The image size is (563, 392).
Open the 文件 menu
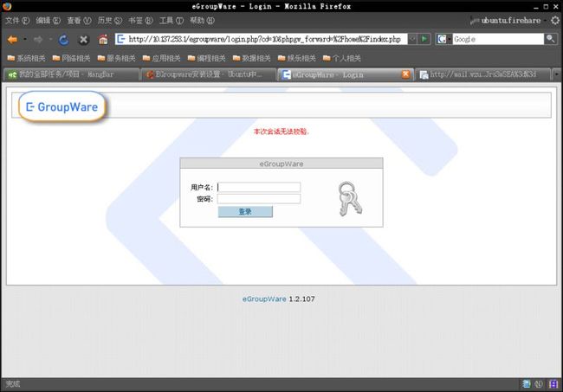click(17, 21)
